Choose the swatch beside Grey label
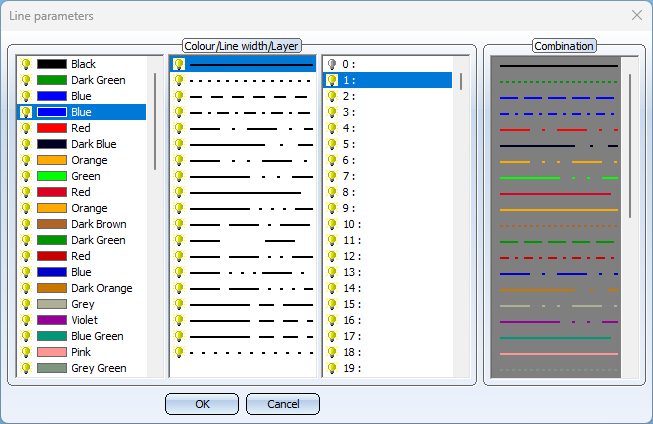Screen dimensions: 653x424 52,304
